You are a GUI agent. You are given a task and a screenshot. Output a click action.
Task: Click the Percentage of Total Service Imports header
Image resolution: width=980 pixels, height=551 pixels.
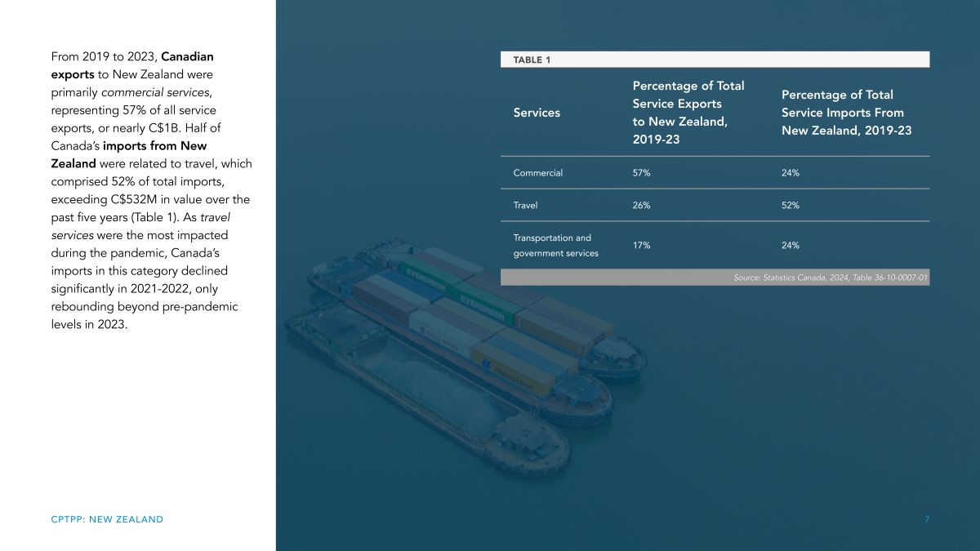click(x=846, y=113)
